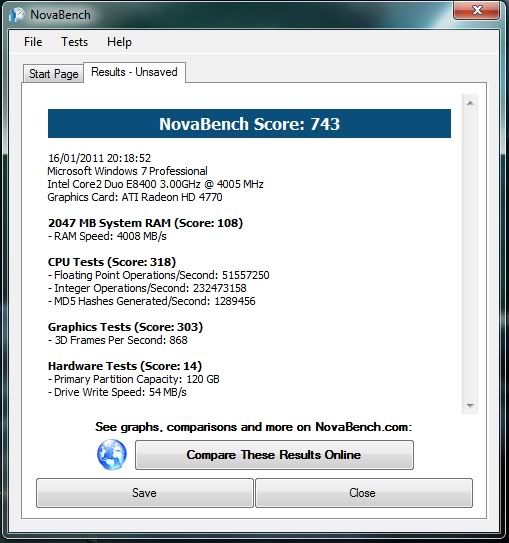
Task: Select the Results - Unsaved tab
Action: pyautogui.click(x=134, y=72)
